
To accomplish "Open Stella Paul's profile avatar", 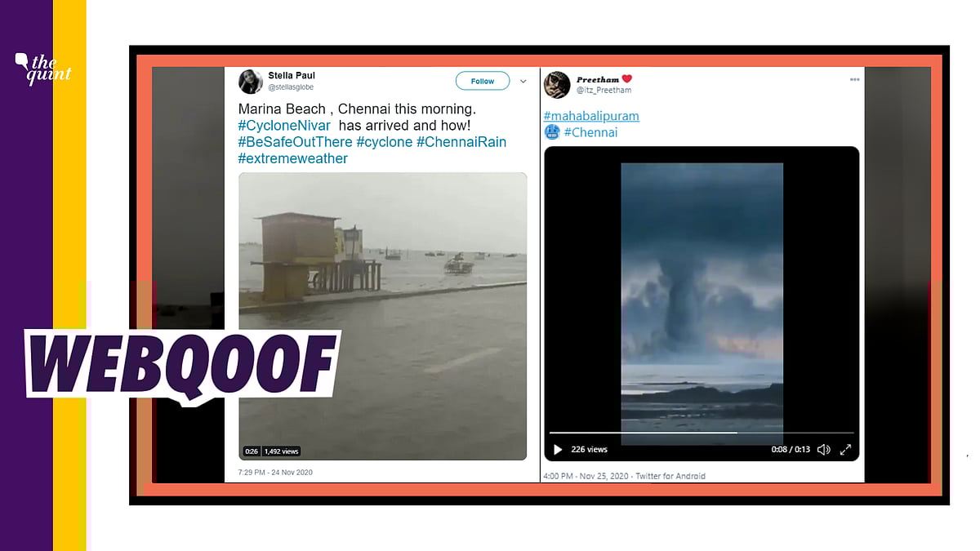I will [x=250, y=82].
